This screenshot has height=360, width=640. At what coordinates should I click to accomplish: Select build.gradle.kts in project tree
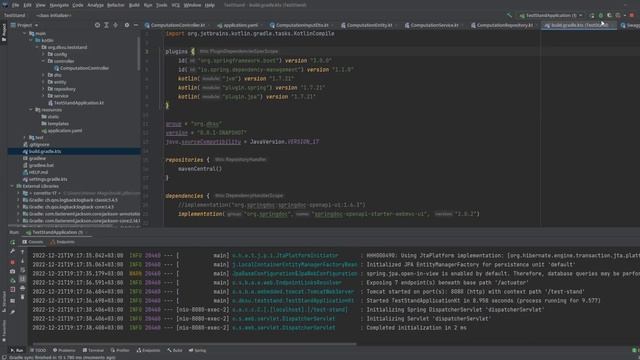click(42, 151)
